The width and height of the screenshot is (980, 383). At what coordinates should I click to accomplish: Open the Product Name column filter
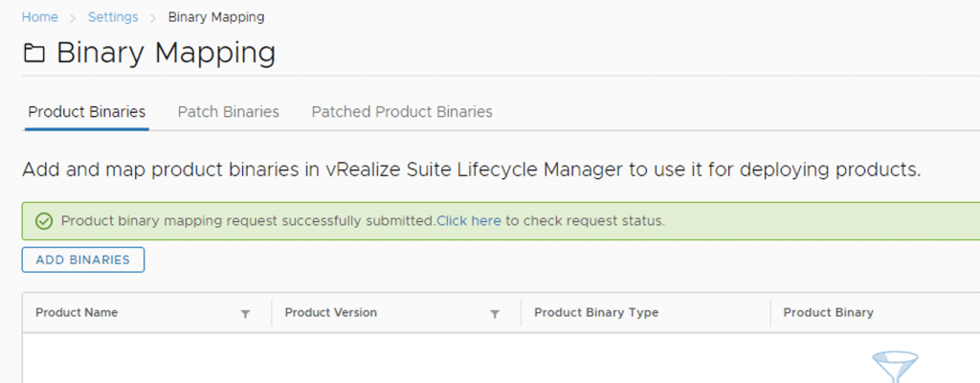point(245,313)
